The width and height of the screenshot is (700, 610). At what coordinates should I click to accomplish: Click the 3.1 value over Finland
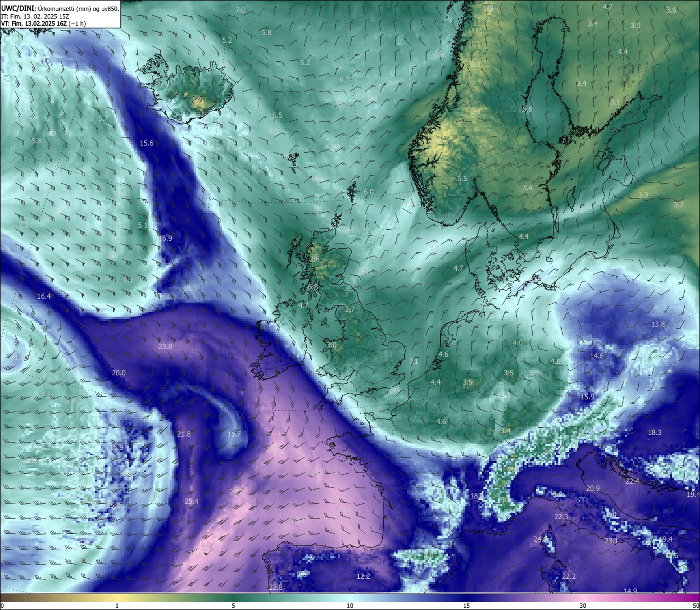615,102
